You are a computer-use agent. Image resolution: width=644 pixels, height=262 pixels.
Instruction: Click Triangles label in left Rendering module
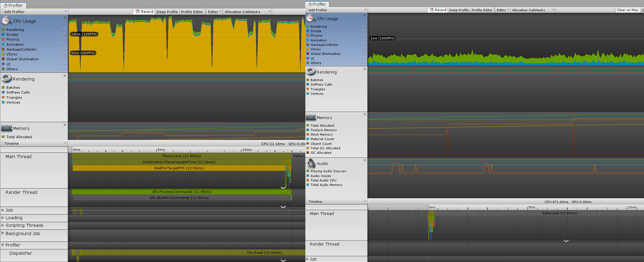coord(14,98)
